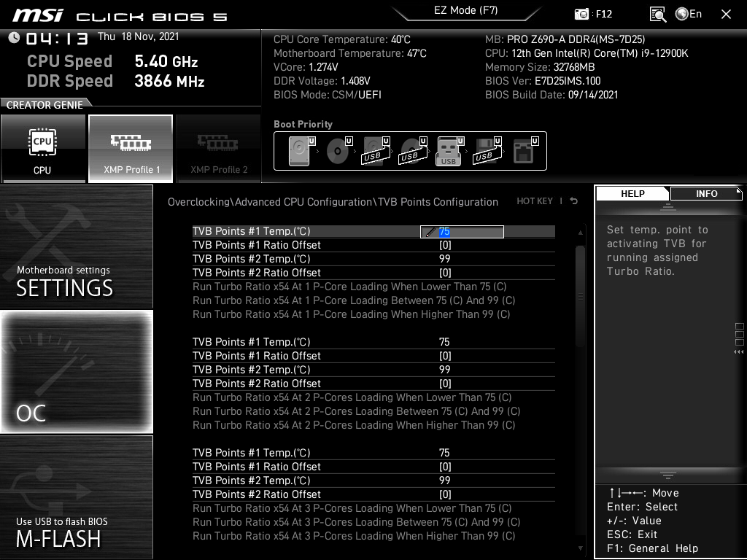The width and height of the screenshot is (747, 560).
Task: Select the USB CD/DVD boot device icon
Action: 414,151
